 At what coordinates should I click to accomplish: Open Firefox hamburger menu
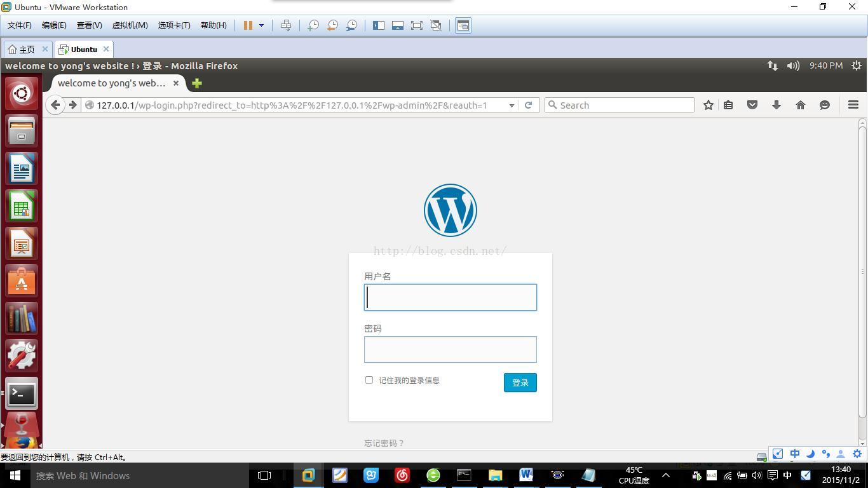click(853, 105)
